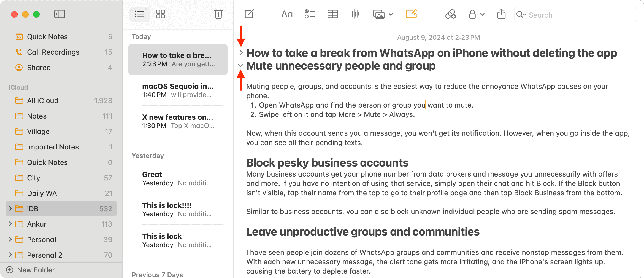Open the macOS Sequoia note

(x=178, y=90)
